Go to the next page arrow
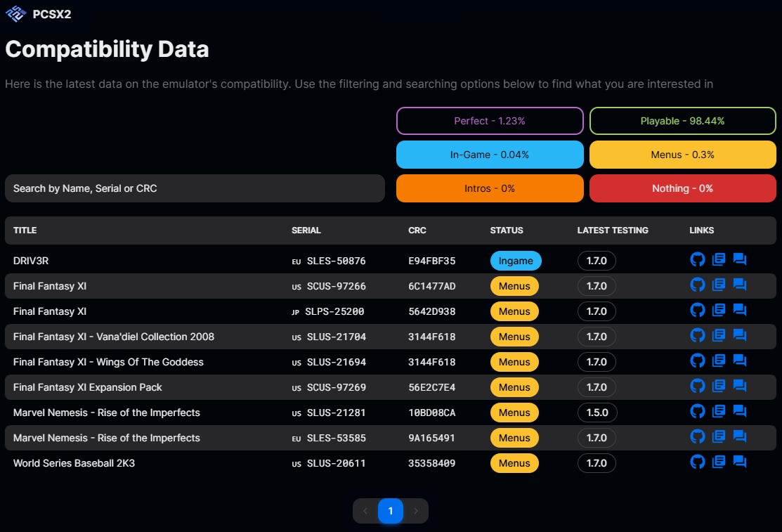 coord(416,511)
